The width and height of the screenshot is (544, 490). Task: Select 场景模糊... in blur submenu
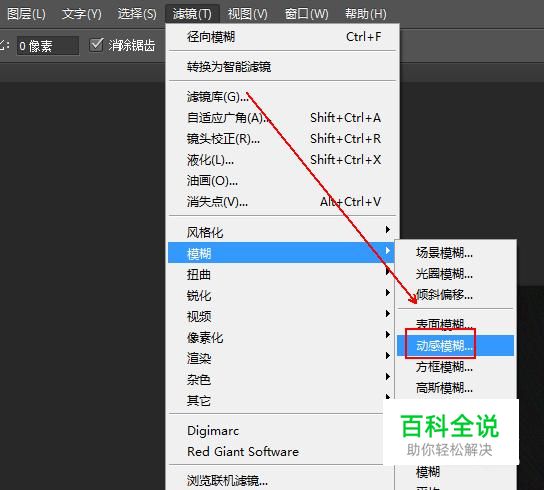tap(456, 253)
